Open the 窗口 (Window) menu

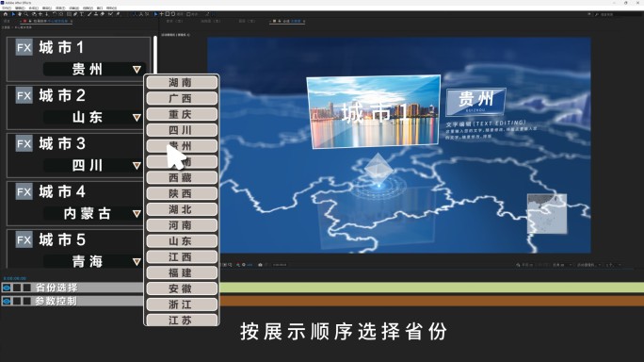point(100,8)
